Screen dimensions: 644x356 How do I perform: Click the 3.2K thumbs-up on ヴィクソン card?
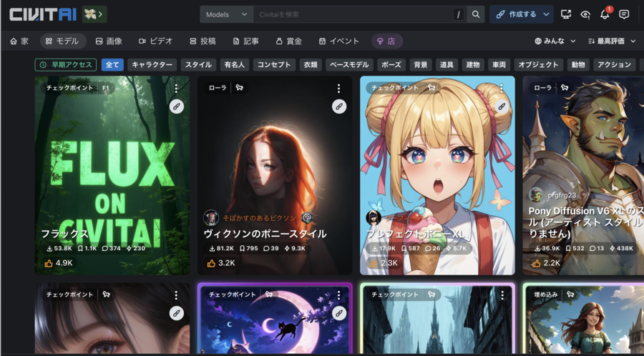pyautogui.click(x=221, y=263)
